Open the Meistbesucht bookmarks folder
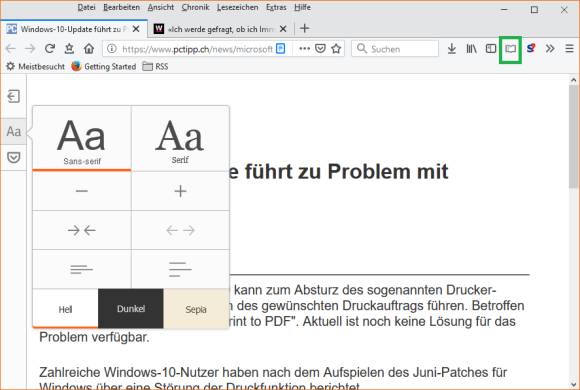580x390 pixels. 36,67
